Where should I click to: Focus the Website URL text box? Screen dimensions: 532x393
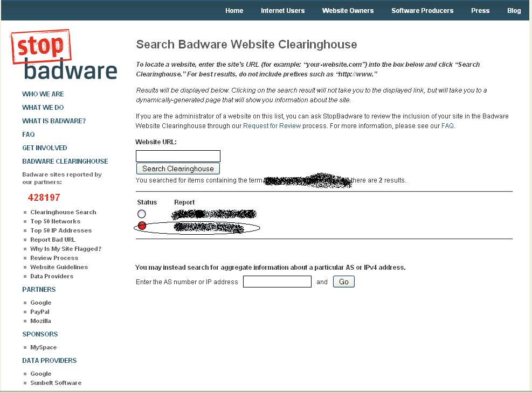point(178,156)
